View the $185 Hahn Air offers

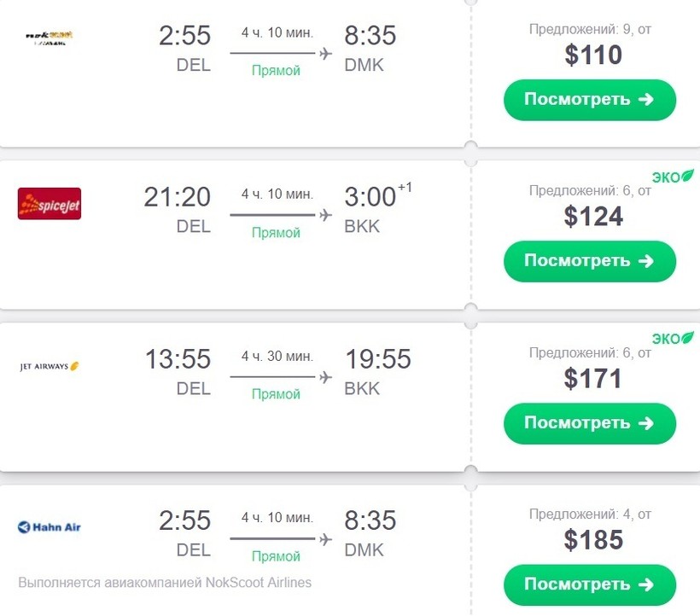click(x=589, y=584)
